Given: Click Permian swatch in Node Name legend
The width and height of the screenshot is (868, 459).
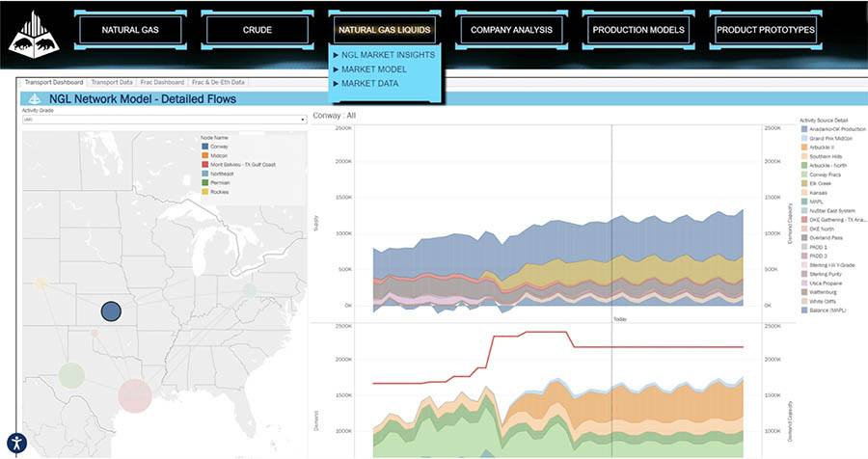Looking at the screenshot, I should (x=204, y=182).
